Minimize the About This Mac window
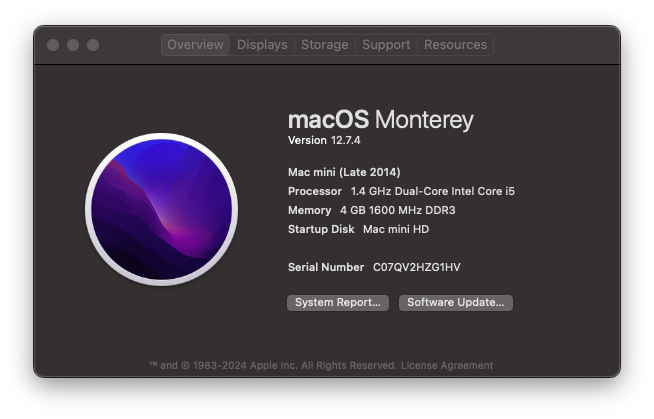The width and height of the screenshot is (654, 419). pos(73,45)
